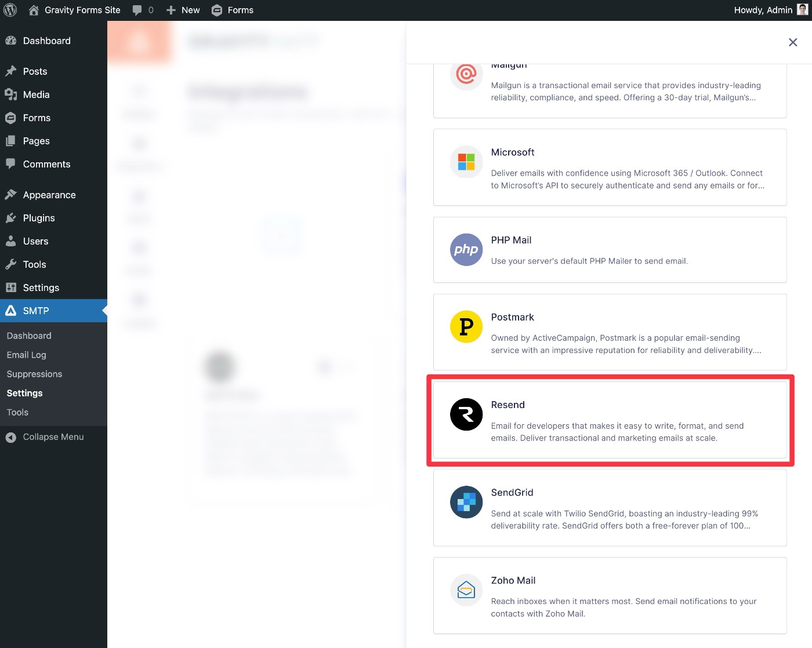Screen dimensions: 812x648
Task: Click the Postmark yellow P icon
Action: click(466, 327)
